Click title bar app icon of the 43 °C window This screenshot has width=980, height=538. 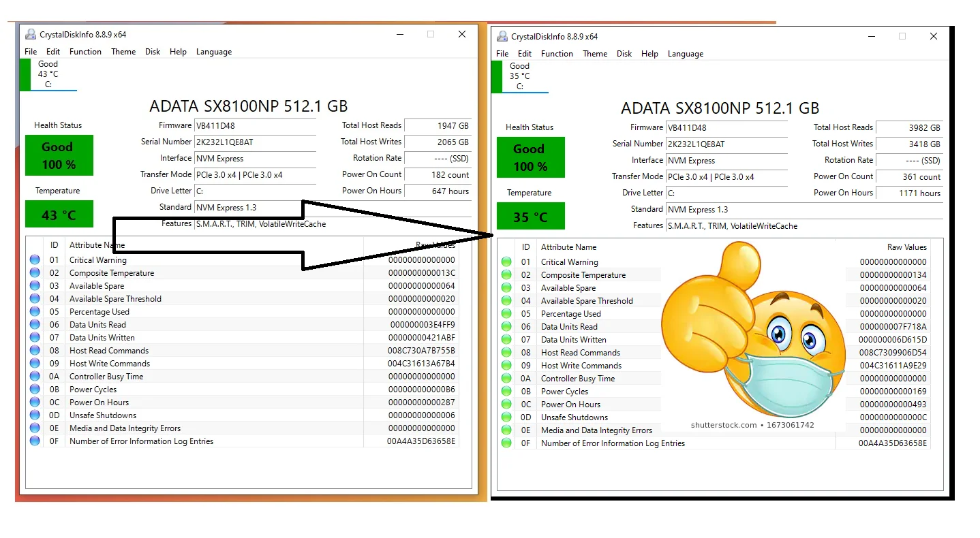(x=31, y=34)
